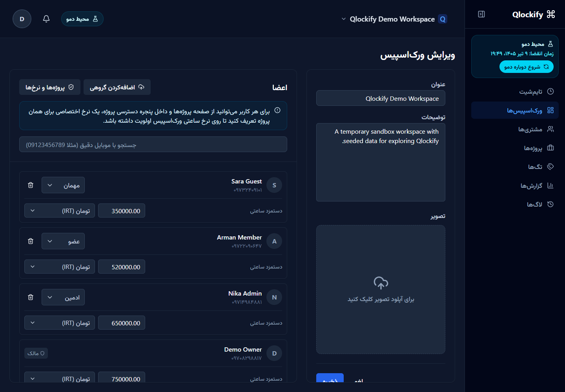Click the توضیحات description textarea
565x392 pixels.
[x=381, y=162]
